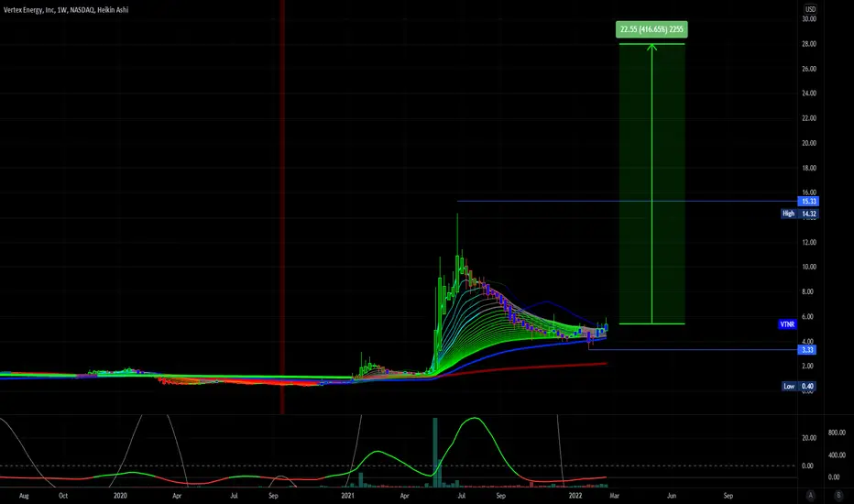854x504 pixels.
Task: Click the Oct time axis label
Action: click(x=63, y=496)
